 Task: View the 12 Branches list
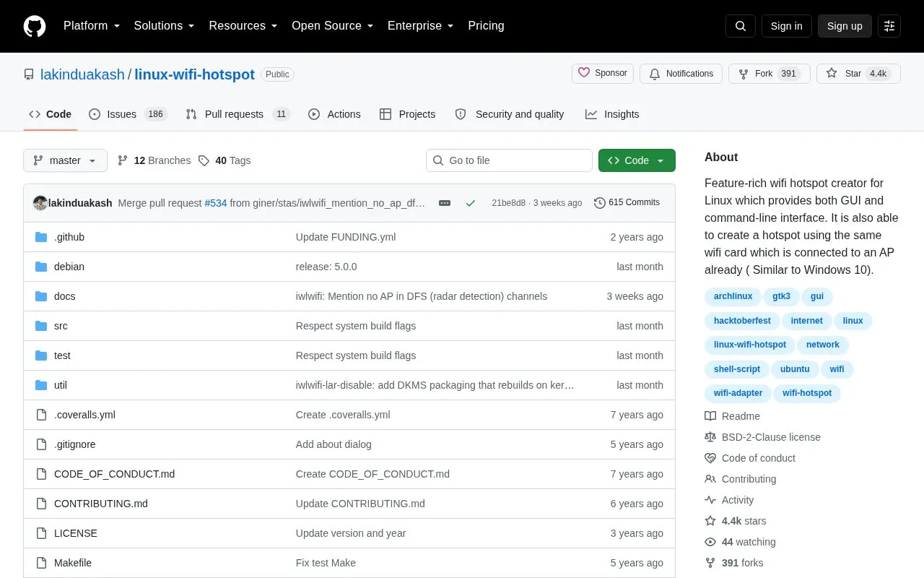(154, 160)
